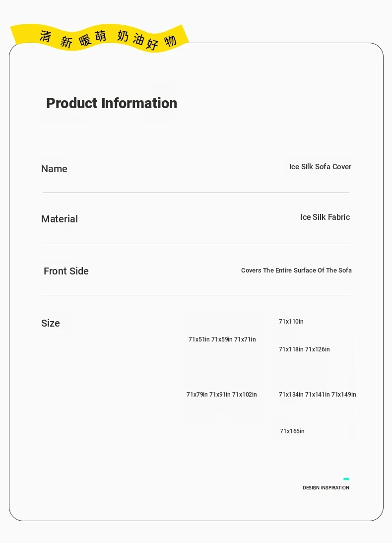
Task: Click the divider line below Name row
Action: [196, 193]
